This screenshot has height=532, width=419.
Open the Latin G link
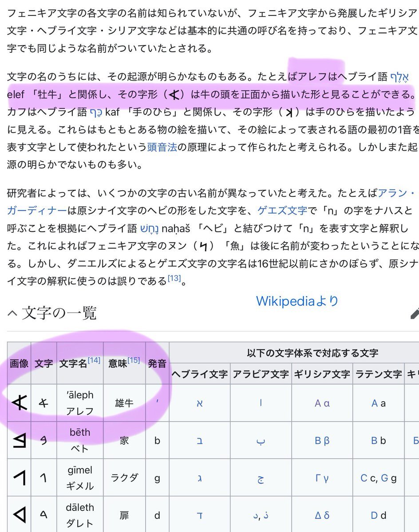pos(384,478)
